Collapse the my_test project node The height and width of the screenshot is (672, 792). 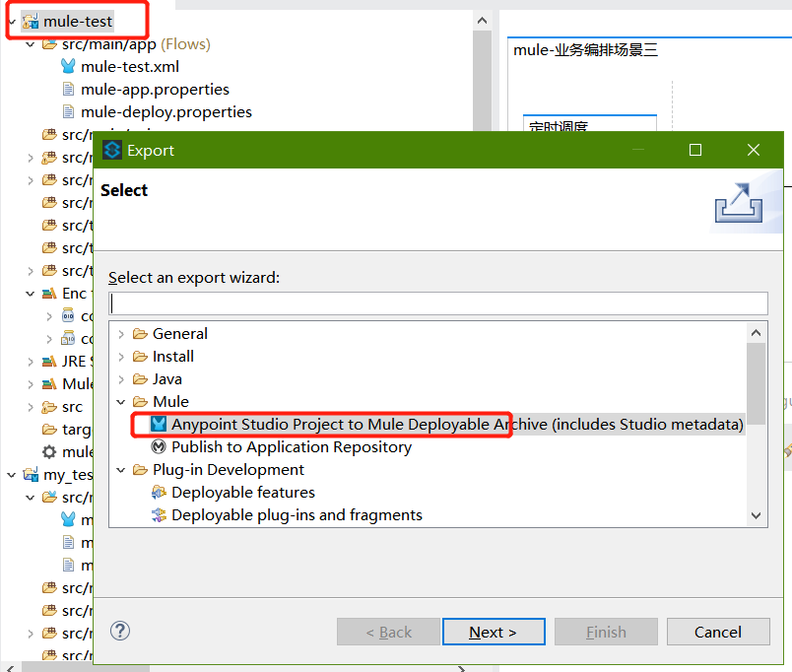pos(12,475)
